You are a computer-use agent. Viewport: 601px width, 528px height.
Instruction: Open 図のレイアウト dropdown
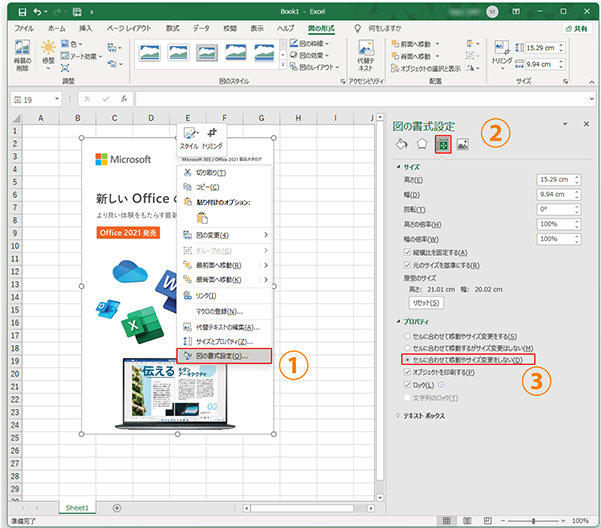point(315,67)
